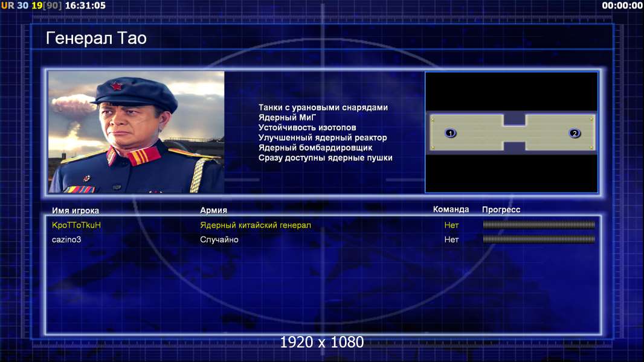644x362 pixels.
Task: Click the 'Армия' column header
Action: pyautogui.click(x=214, y=211)
